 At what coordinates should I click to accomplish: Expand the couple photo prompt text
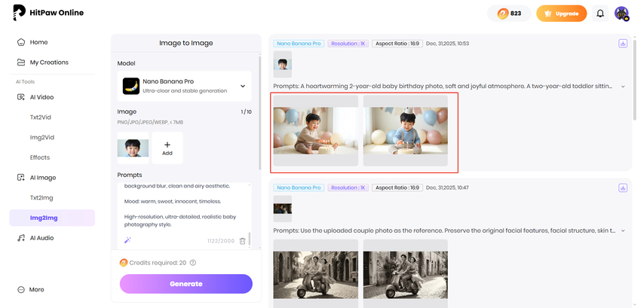pyautogui.click(x=623, y=230)
